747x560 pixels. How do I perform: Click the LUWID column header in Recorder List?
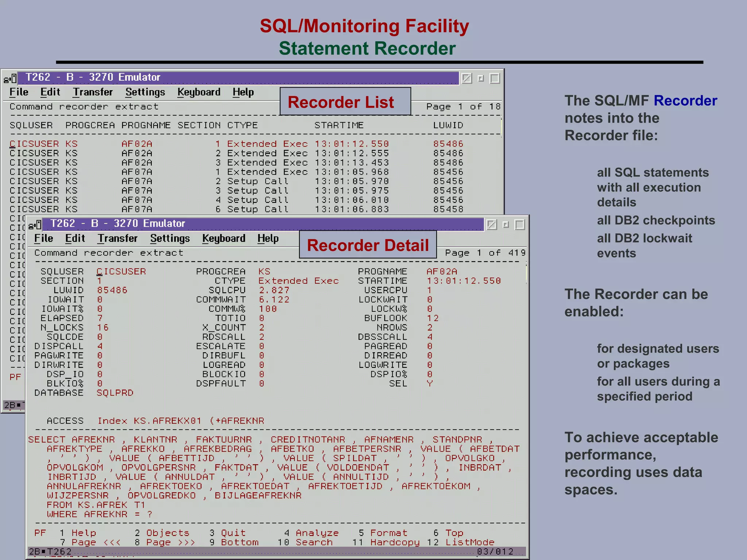click(x=448, y=125)
